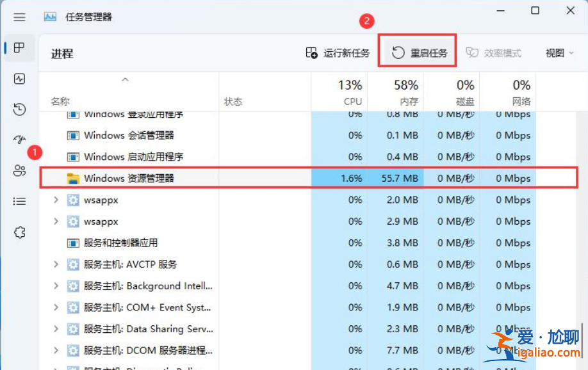Viewport: 588px width, 370px height.
Task: Expand the wsappx process entry
Action: pos(54,200)
